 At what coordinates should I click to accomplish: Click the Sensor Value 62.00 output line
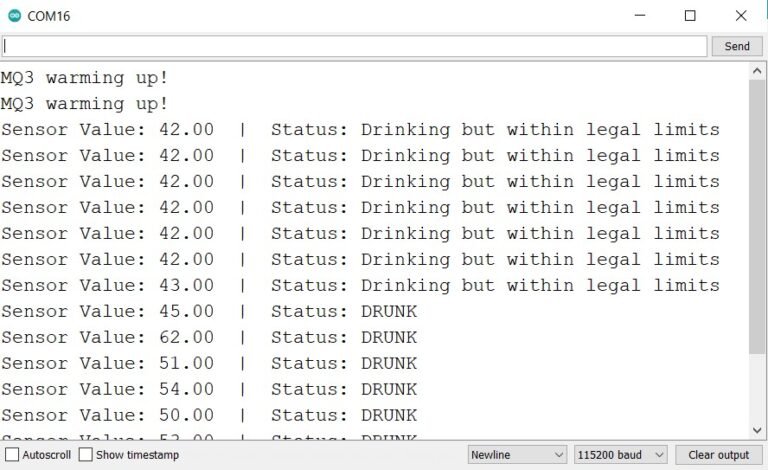click(209, 337)
